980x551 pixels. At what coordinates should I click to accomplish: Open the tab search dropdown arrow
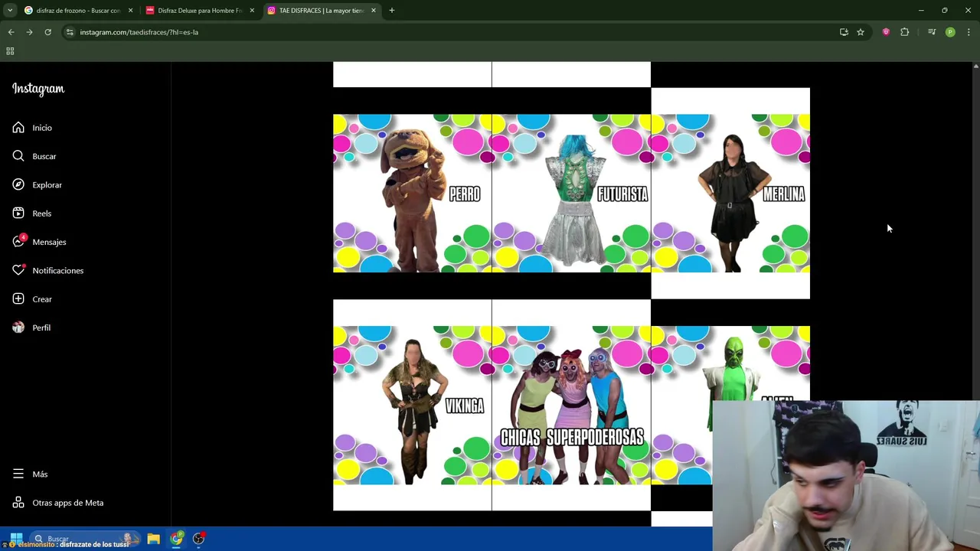[x=10, y=11]
